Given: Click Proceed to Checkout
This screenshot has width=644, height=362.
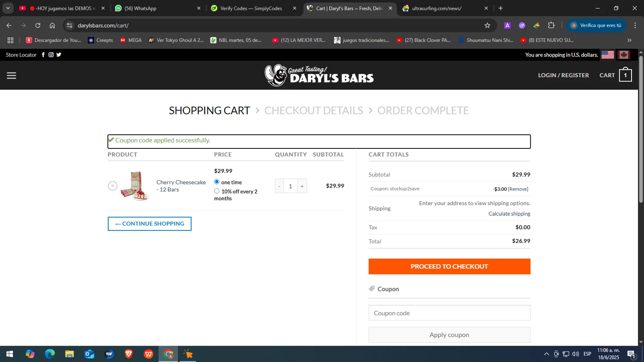Looking at the screenshot, I should pos(450,266).
